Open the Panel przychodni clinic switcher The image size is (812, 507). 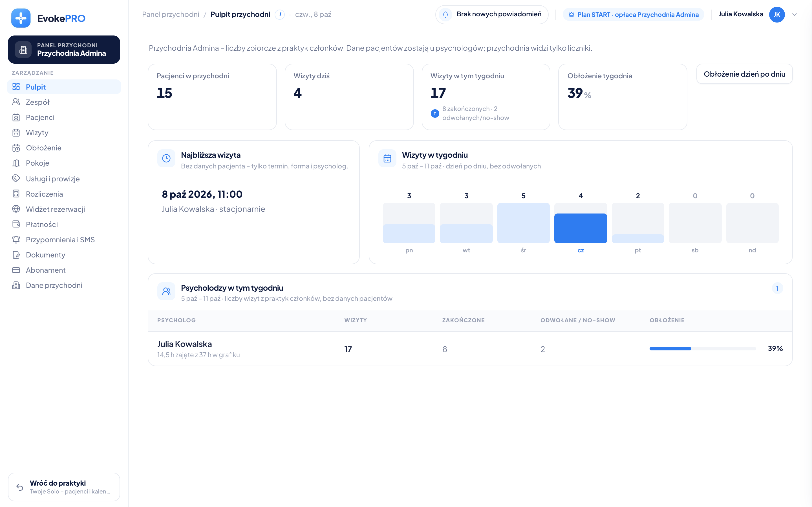pyautogui.click(x=64, y=50)
